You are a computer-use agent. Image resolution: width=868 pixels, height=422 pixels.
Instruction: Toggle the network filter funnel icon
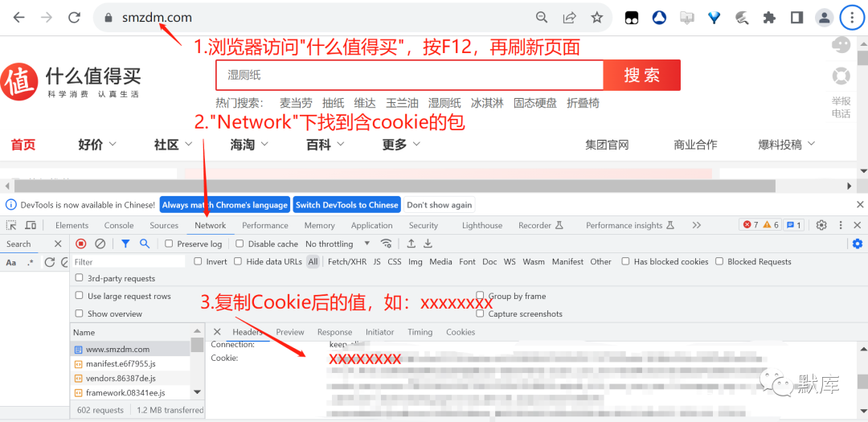pos(125,244)
